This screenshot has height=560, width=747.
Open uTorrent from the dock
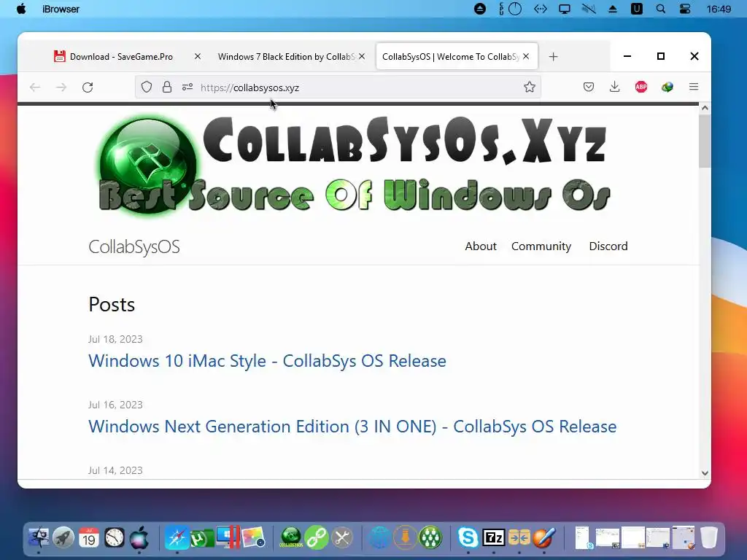click(202, 538)
